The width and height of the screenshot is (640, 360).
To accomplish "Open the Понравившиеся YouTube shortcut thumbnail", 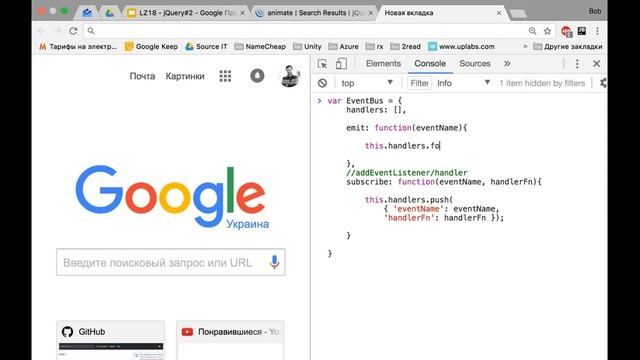I will coord(230,340).
